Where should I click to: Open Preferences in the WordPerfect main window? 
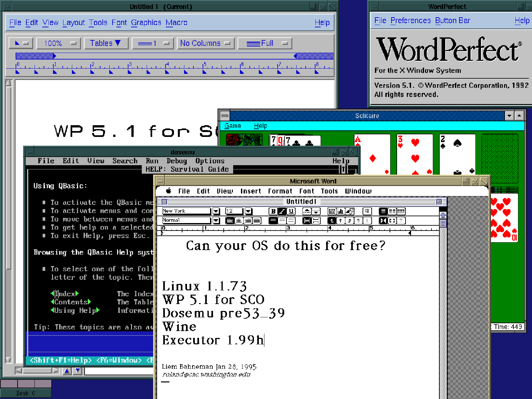click(x=410, y=20)
